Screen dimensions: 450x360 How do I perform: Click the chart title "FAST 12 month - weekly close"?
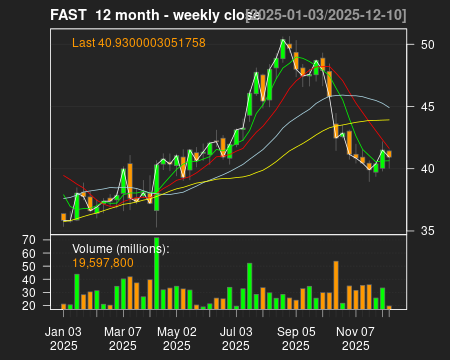point(155,15)
